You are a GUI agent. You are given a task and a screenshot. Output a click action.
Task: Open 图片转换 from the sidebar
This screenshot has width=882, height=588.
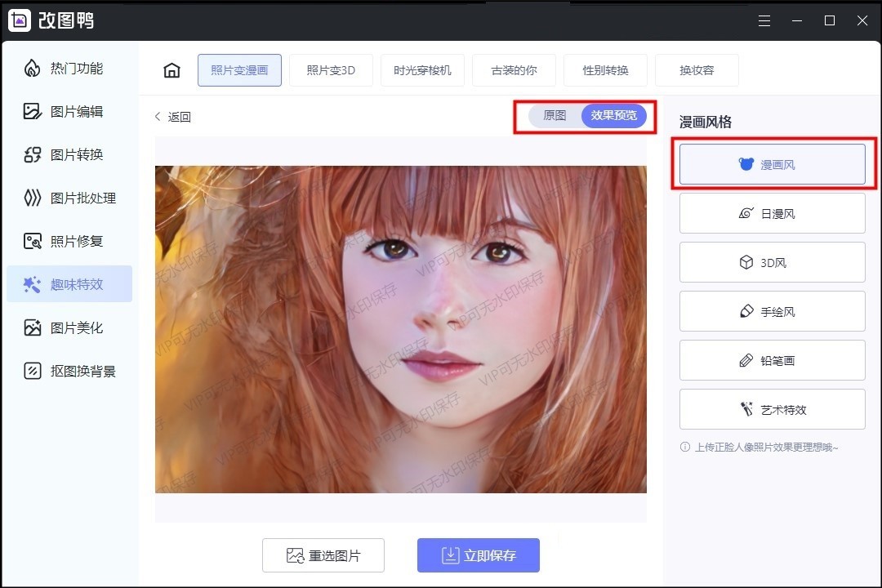tap(32, 154)
